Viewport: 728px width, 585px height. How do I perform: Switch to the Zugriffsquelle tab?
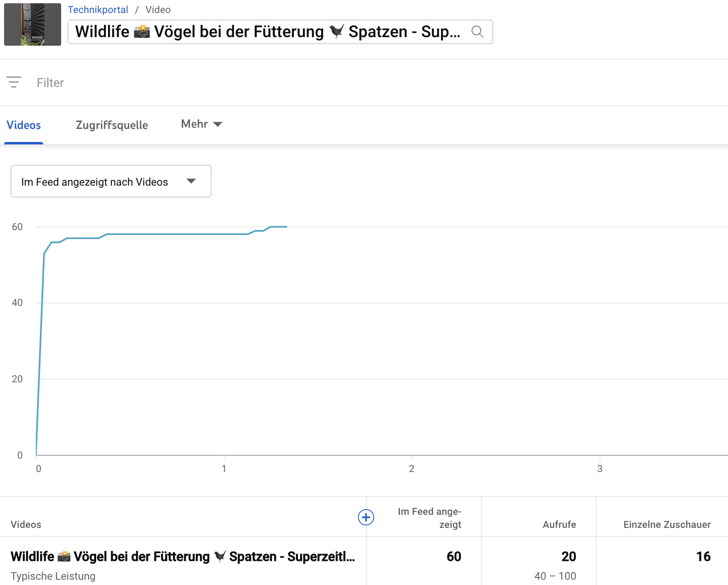[x=112, y=125]
